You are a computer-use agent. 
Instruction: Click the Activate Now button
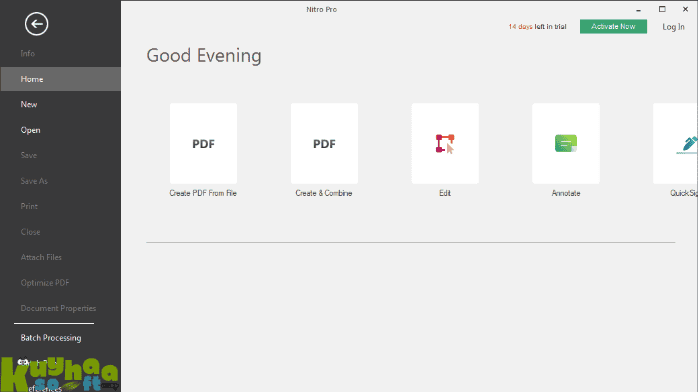coord(613,27)
